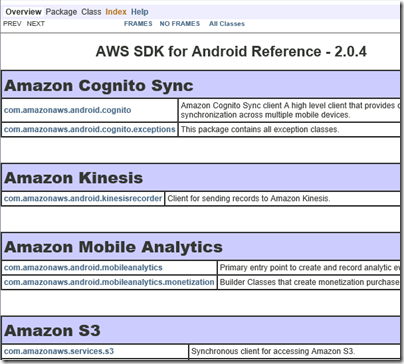The width and height of the screenshot is (404, 364).
Task: Click the Amazon Cognito Sync heading
Action: click(99, 86)
